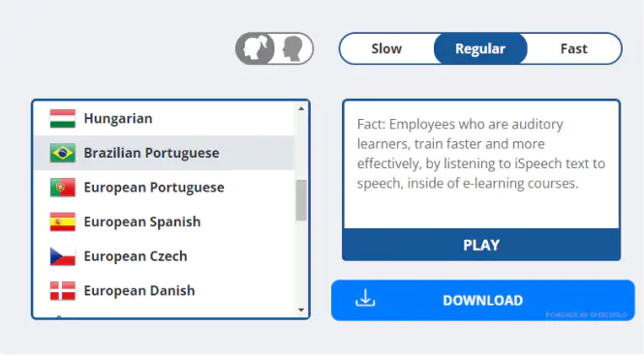Viewport: 644px width, 355px height.
Task: Click inside the speech text box
Action: tap(481, 164)
